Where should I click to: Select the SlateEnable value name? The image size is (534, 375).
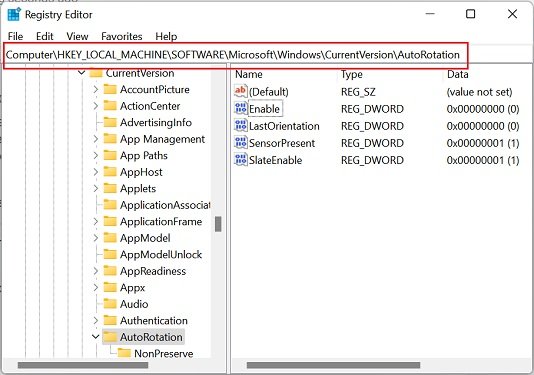(x=276, y=160)
